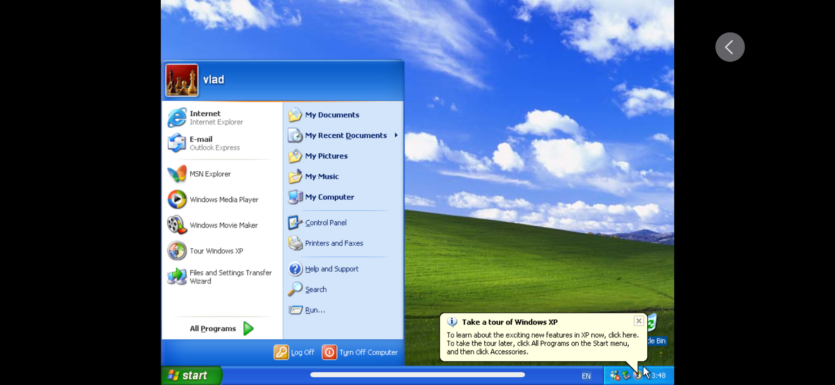The width and height of the screenshot is (835, 385).
Task: Click the EN language indicator
Action: 586,376
